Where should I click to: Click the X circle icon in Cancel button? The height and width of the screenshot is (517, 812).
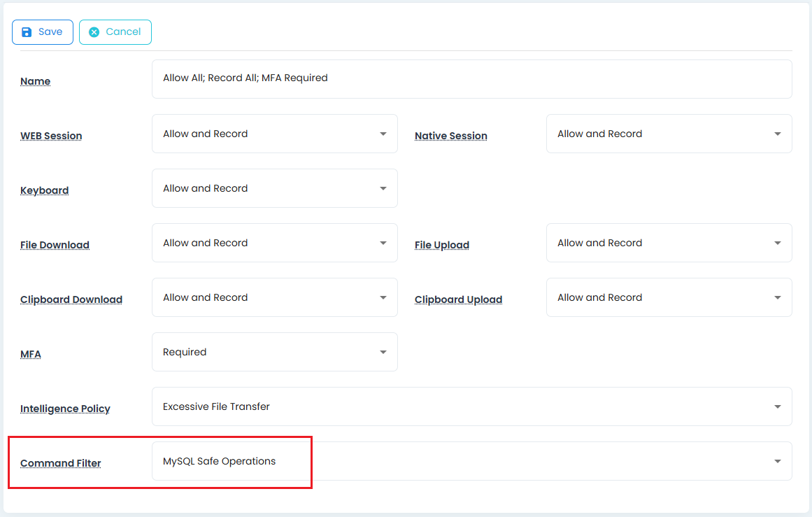94,32
